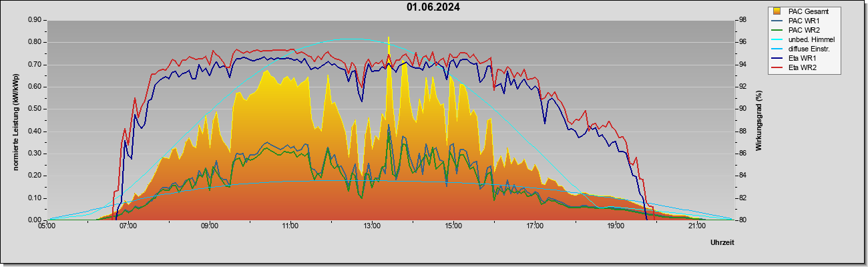Click the PAC WR1 legend label
Image resolution: width=868 pixels, height=267 pixels.
click(805, 21)
